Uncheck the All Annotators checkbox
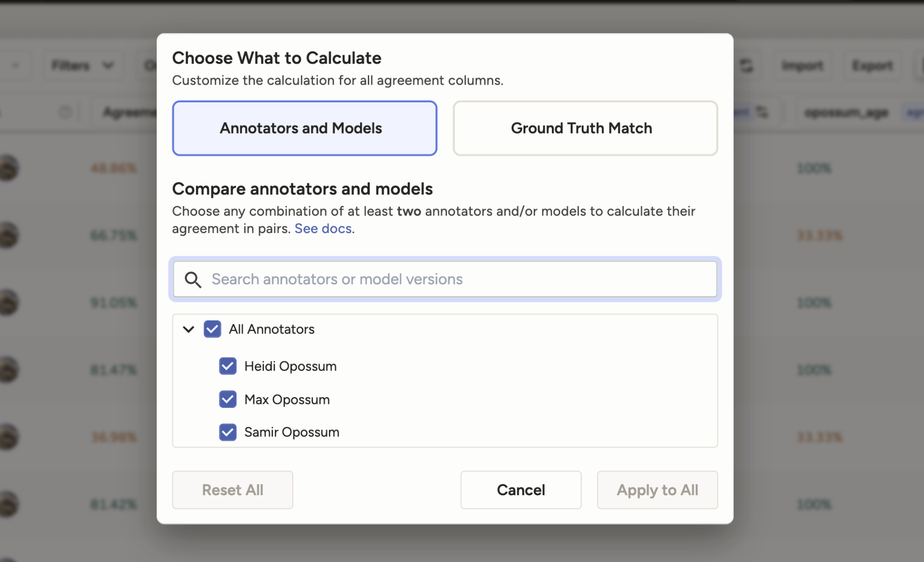This screenshot has height=562, width=924. 212,330
